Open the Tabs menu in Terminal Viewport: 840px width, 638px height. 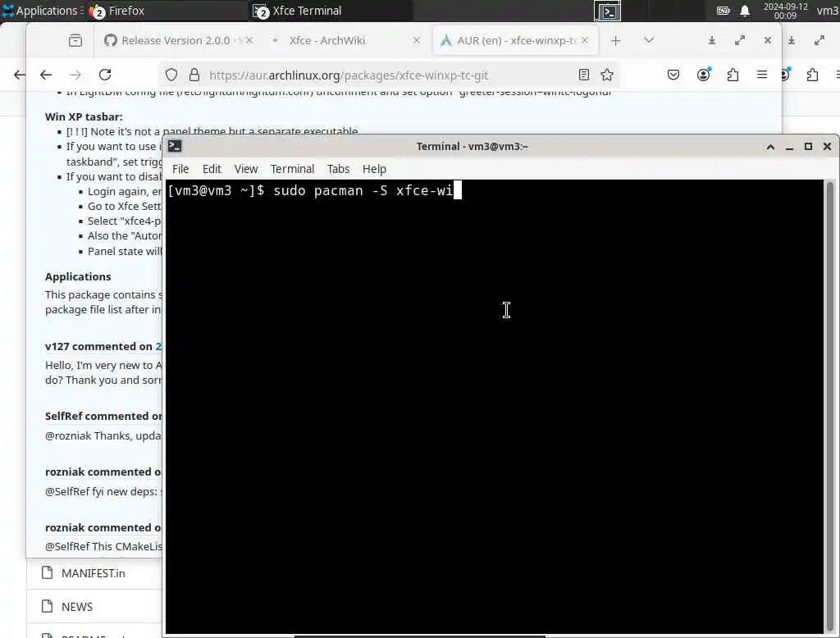(338, 169)
